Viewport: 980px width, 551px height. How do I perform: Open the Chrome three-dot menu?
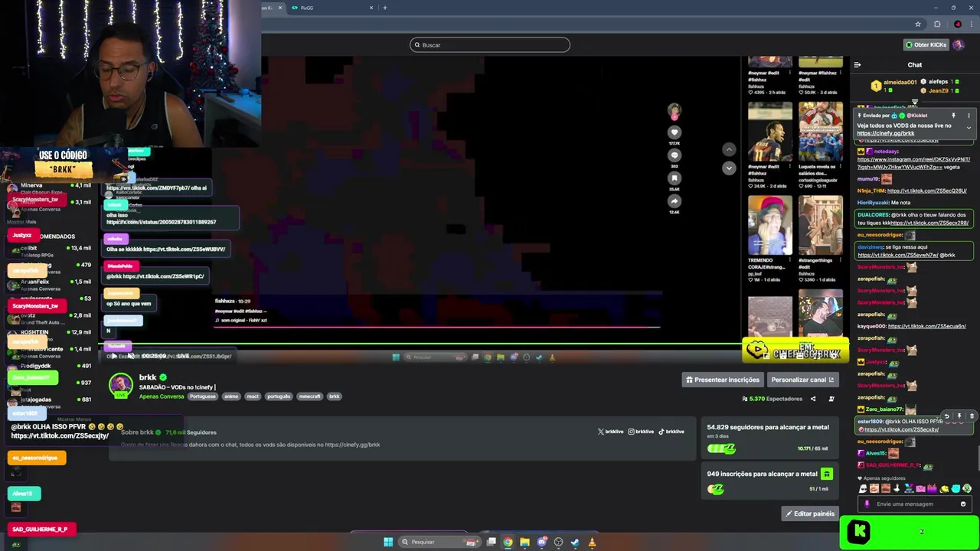coord(971,24)
